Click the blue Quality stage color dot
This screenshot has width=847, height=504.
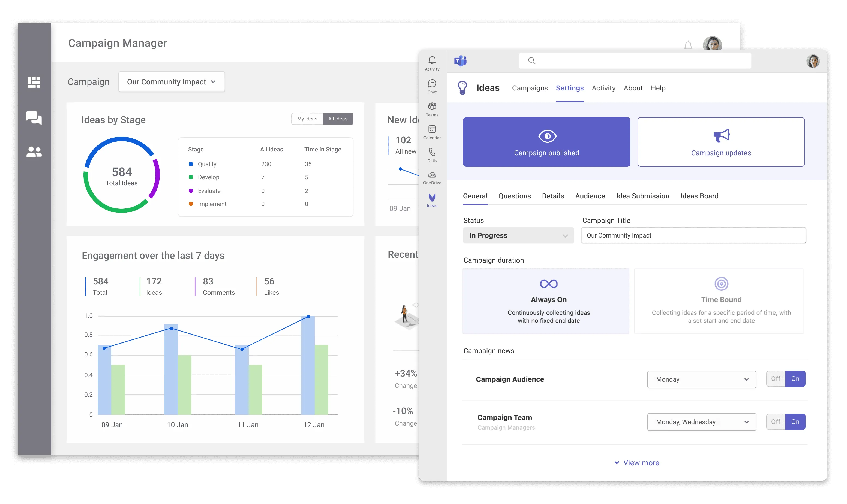[x=191, y=164]
